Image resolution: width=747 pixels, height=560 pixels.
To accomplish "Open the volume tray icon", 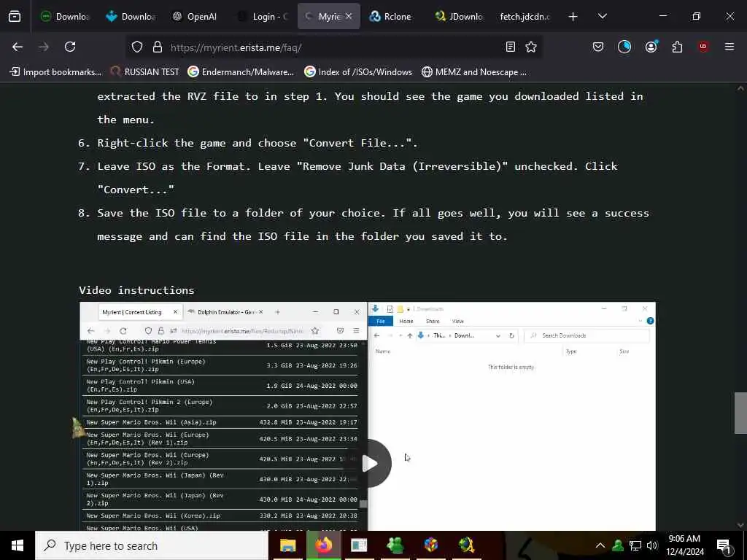I will point(652,545).
